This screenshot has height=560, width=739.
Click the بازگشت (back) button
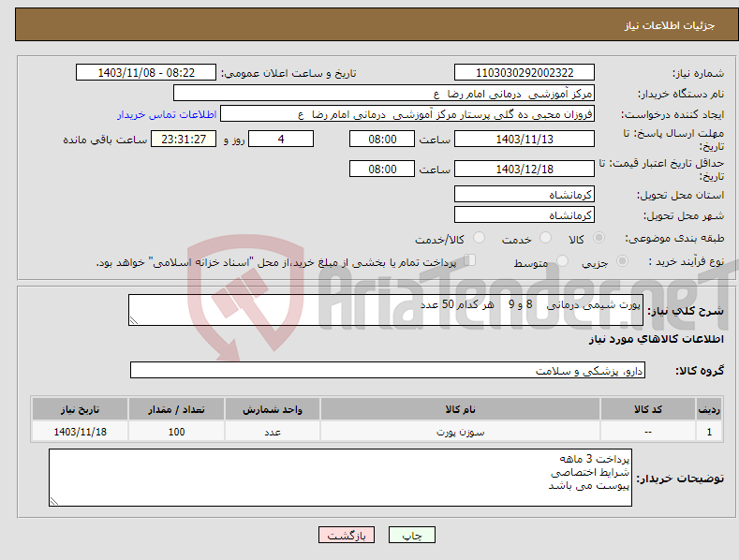coord(347,535)
